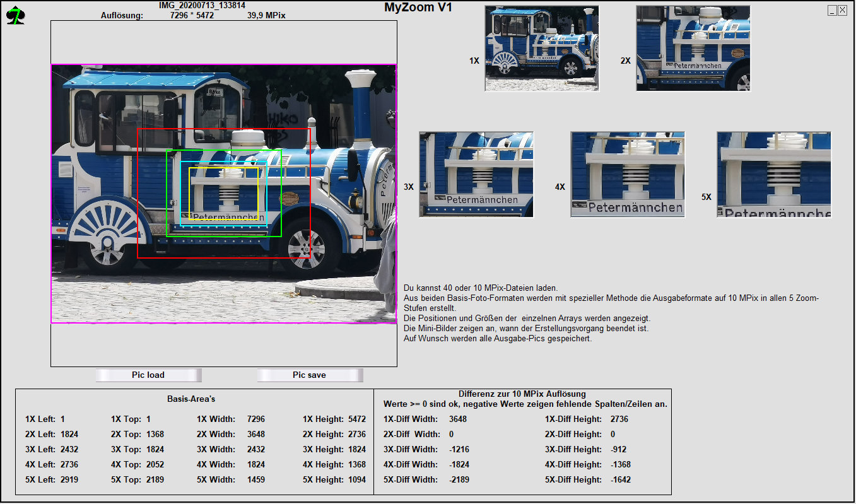Image resolution: width=856 pixels, height=504 pixels.
Task: Select the 5X Left value 2919
Action: [x=69, y=480]
